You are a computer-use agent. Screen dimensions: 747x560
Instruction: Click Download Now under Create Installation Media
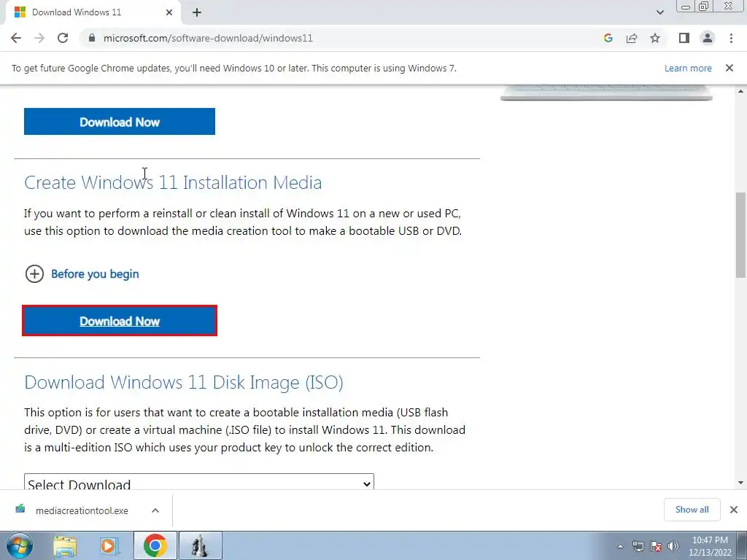click(120, 321)
